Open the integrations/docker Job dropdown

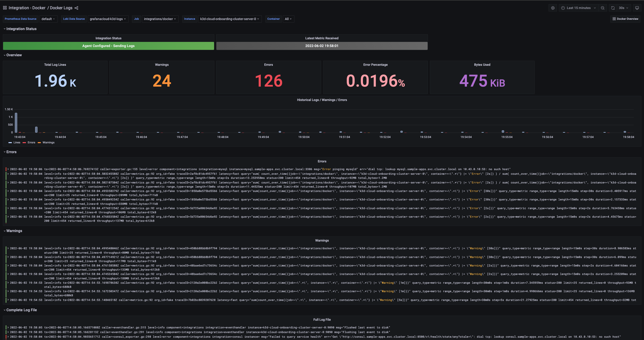160,19
